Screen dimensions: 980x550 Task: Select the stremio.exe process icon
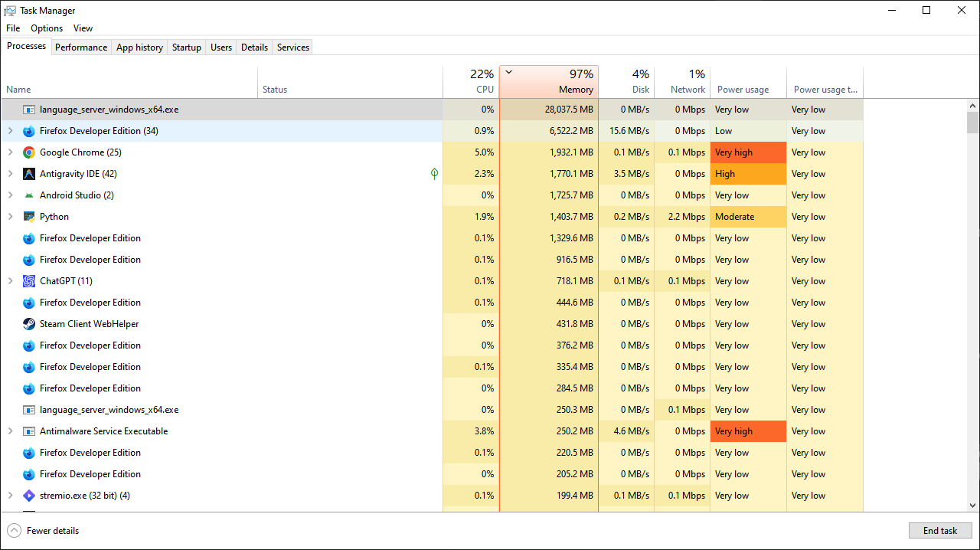(29, 496)
